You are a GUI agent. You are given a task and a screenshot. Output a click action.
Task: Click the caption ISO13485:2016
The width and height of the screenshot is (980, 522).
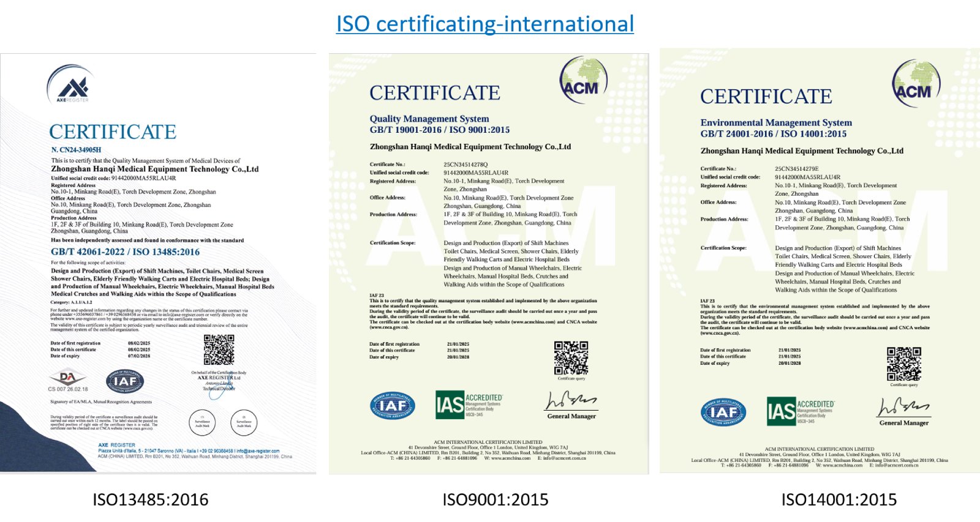[151, 500]
